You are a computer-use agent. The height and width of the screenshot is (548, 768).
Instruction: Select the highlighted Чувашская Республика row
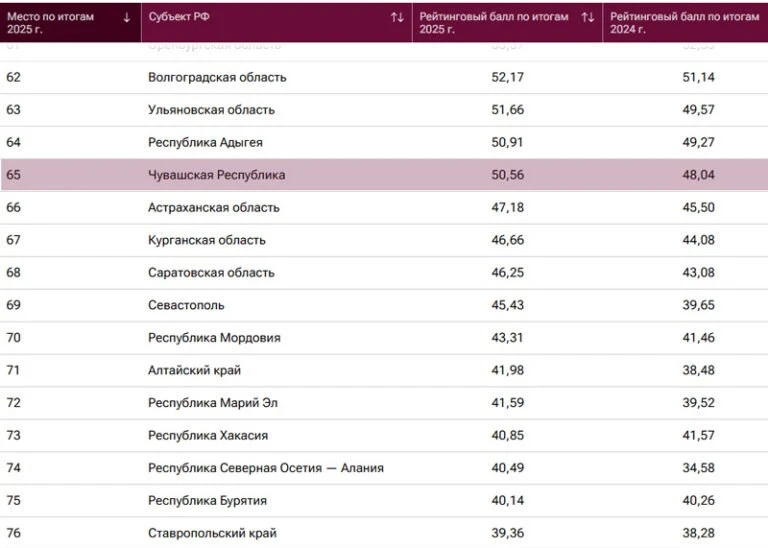384,175
